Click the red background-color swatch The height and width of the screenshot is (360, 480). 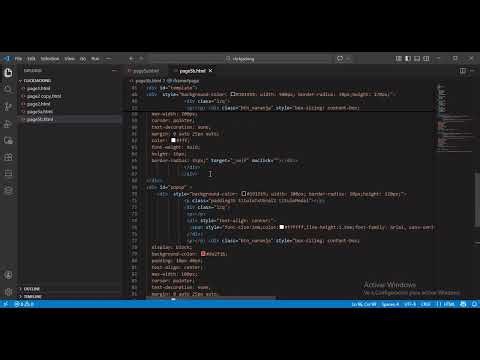point(203,254)
